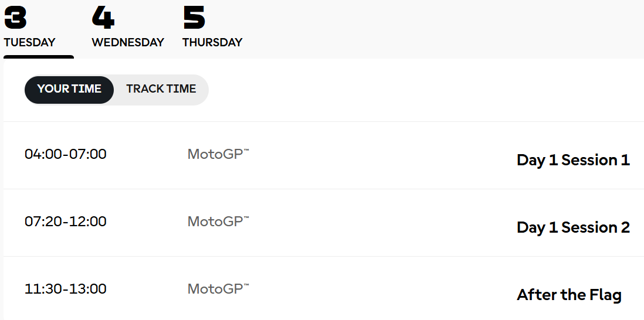The width and height of the screenshot is (644, 320).
Task: Click the large number 3 date
Action: click(x=15, y=18)
